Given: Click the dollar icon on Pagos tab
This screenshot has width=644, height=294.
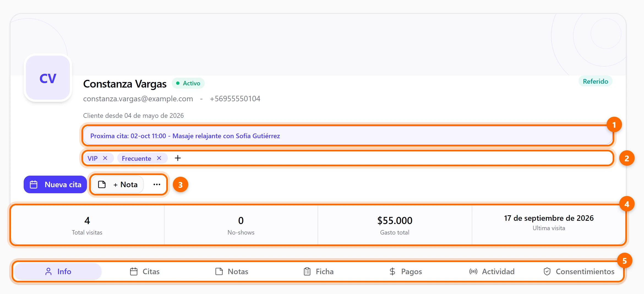Looking at the screenshot, I should tap(392, 271).
